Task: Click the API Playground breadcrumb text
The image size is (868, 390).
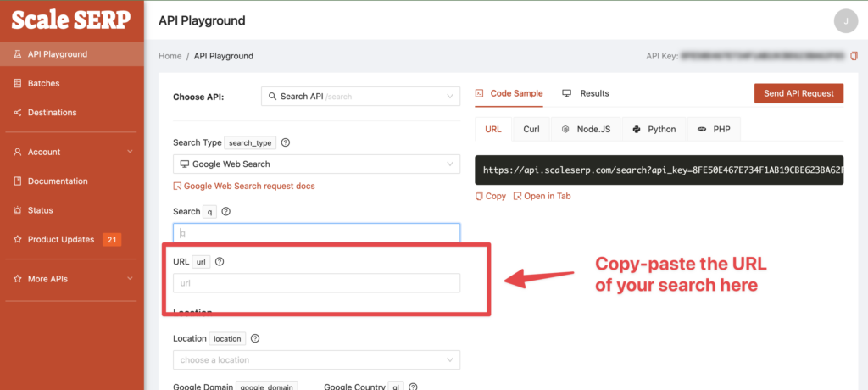Action: pyautogui.click(x=224, y=56)
